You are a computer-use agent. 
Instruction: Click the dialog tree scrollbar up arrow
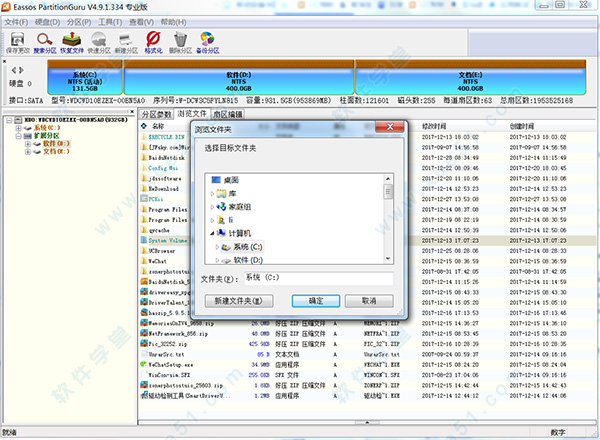(x=388, y=179)
